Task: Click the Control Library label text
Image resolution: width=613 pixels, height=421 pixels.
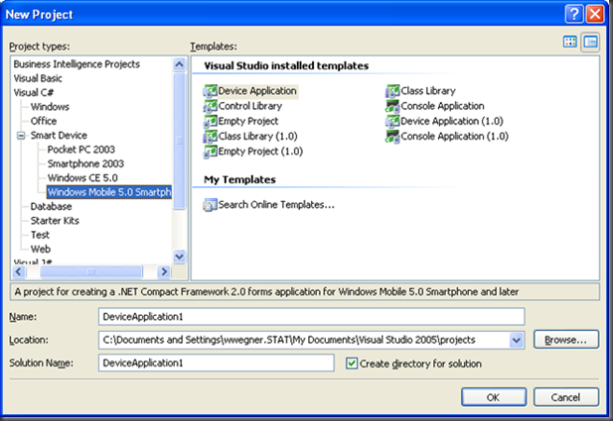Action: click(x=250, y=106)
